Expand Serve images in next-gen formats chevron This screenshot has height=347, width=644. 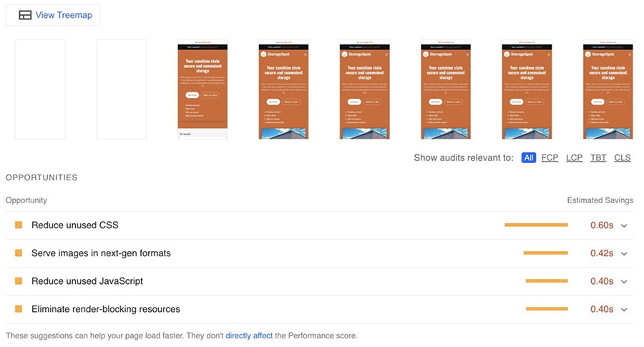624,253
